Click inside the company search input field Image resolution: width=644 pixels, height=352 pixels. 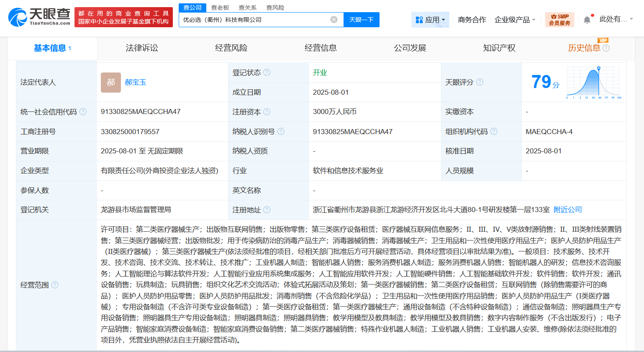(x=251, y=19)
